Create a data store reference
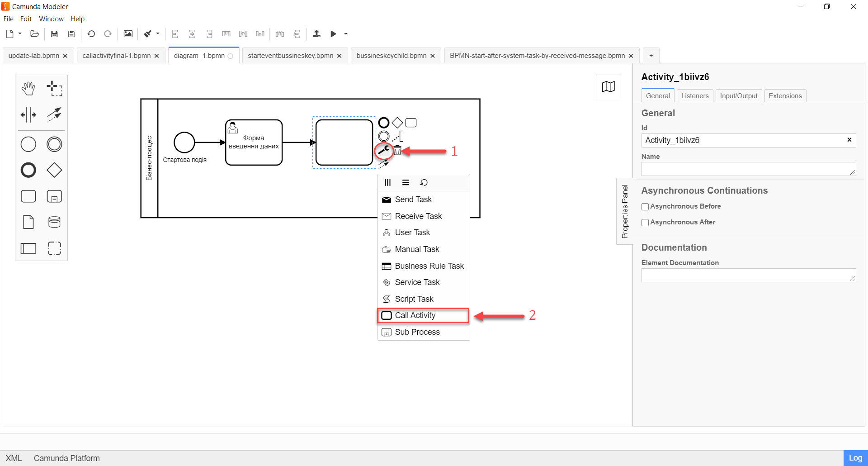This screenshot has width=868, height=466. [x=54, y=222]
